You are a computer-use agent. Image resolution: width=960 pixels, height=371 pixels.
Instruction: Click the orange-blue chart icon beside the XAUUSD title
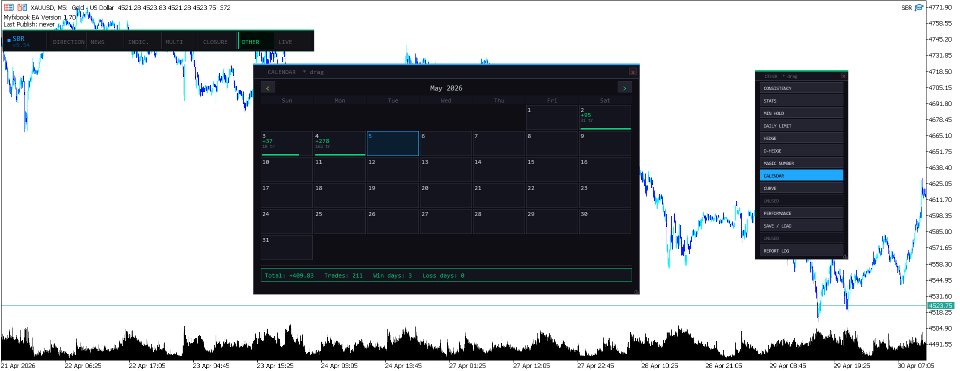(22, 7)
